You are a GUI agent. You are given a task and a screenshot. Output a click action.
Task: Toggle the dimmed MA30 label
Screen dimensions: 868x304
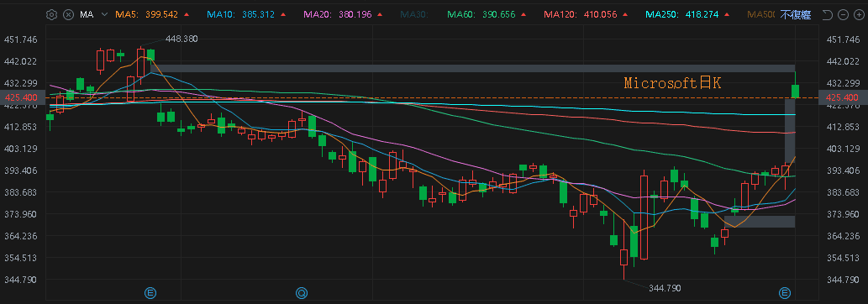(414, 15)
